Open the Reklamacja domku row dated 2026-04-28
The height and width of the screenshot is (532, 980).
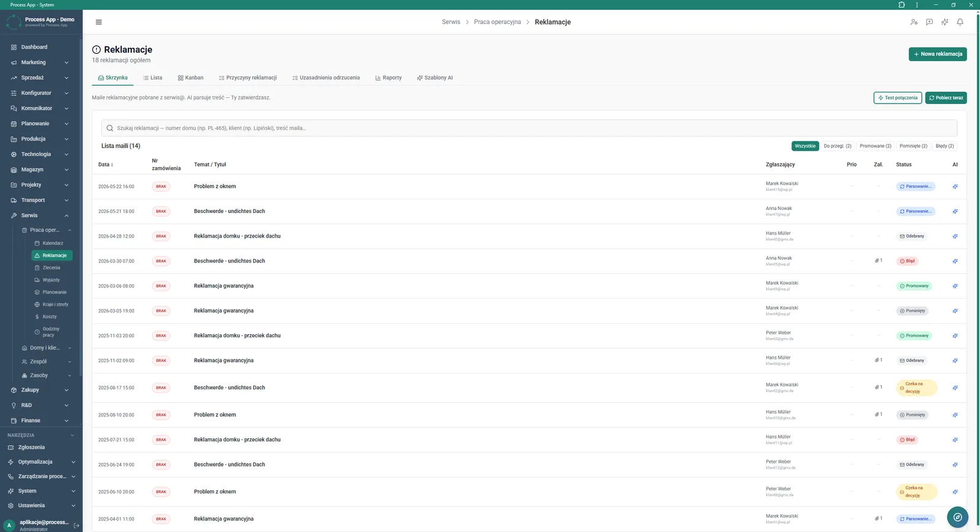tap(529, 236)
